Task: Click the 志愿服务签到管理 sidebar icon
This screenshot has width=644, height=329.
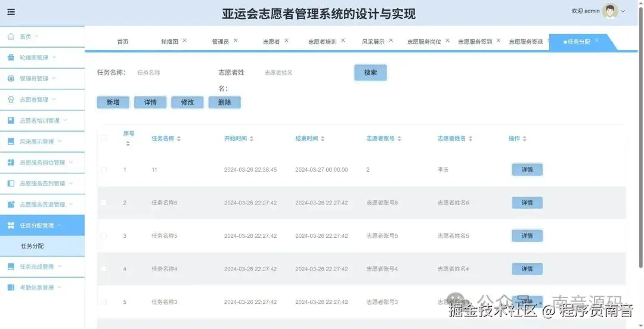Action: [x=11, y=183]
